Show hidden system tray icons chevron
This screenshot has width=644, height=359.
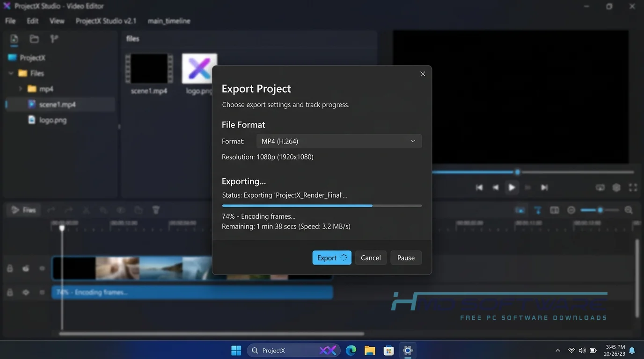558,351
